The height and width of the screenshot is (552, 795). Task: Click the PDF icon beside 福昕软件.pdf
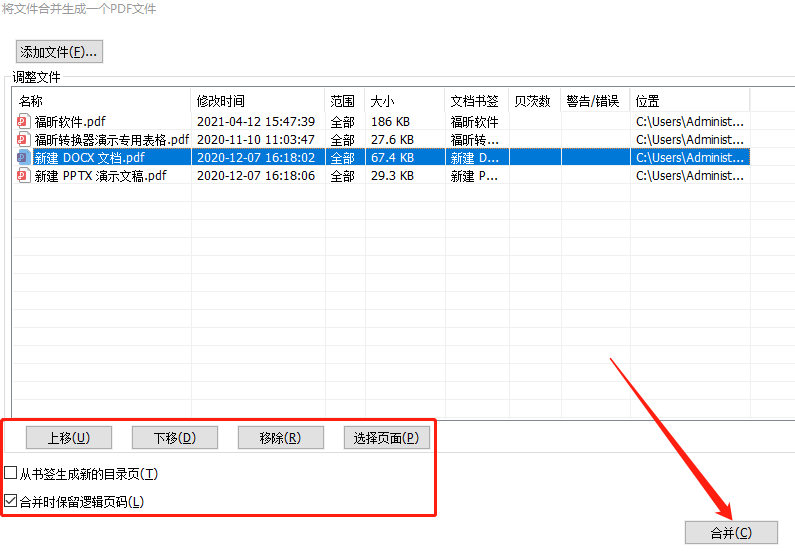click(x=23, y=122)
